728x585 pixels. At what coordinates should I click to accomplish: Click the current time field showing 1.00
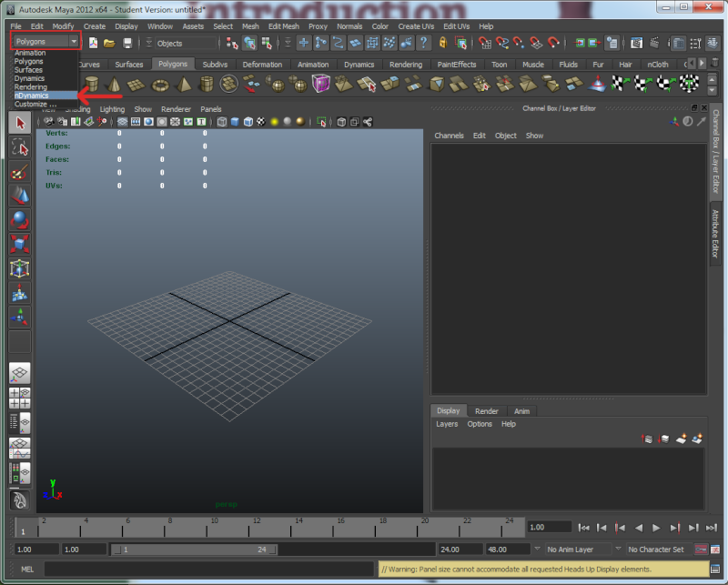(x=550, y=528)
